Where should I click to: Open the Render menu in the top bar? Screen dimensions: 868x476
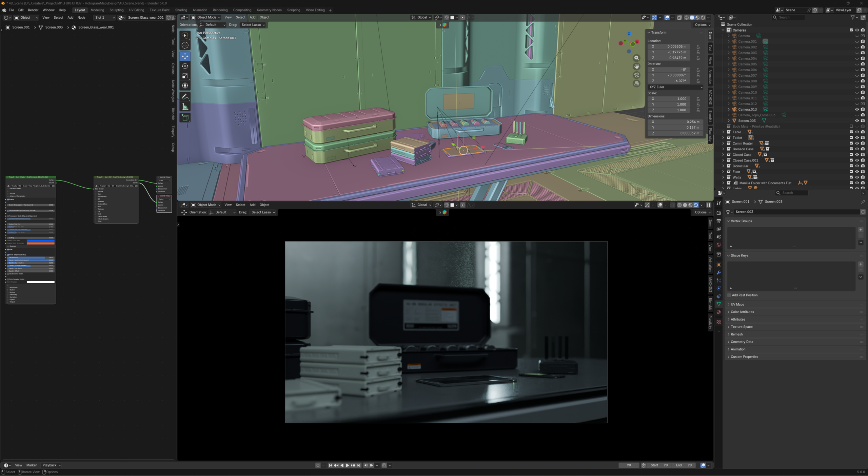click(33, 10)
